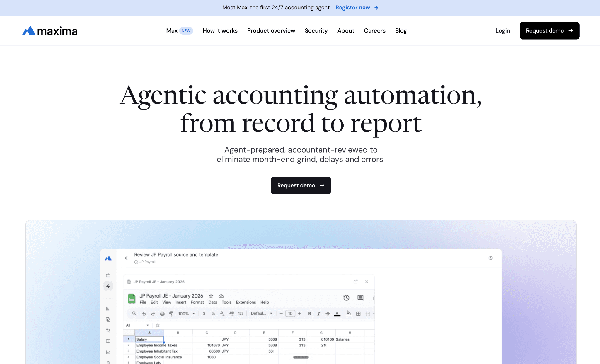
Task: Toggle strikethrough formatting
Action: point(328,313)
